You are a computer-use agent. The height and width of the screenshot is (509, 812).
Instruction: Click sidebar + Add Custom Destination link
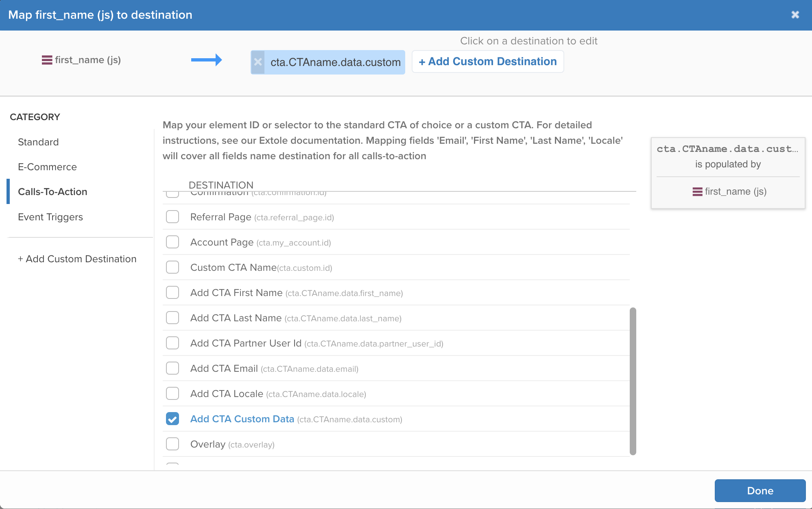(77, 259)
